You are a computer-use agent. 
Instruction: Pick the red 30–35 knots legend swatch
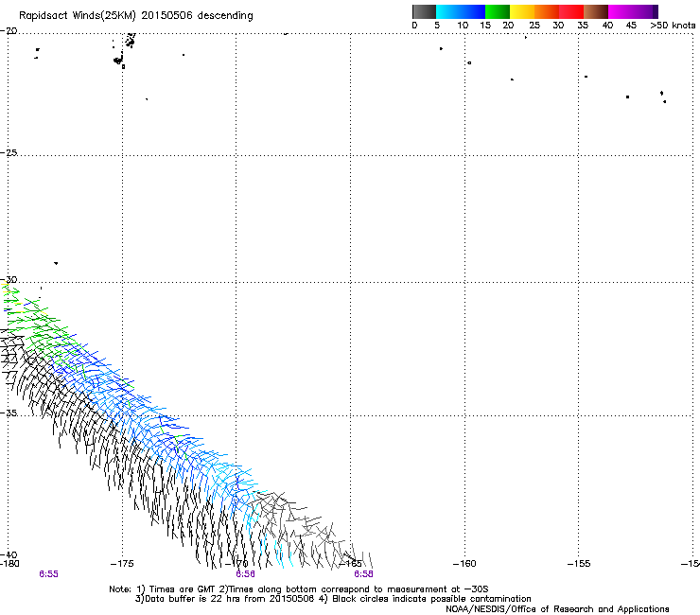click(x=571, y=11)
